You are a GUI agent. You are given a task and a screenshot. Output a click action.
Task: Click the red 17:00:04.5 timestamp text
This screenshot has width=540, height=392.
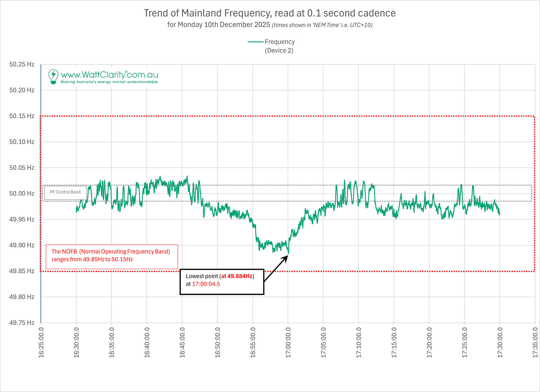pyautogui.click(x=206, y=284)
